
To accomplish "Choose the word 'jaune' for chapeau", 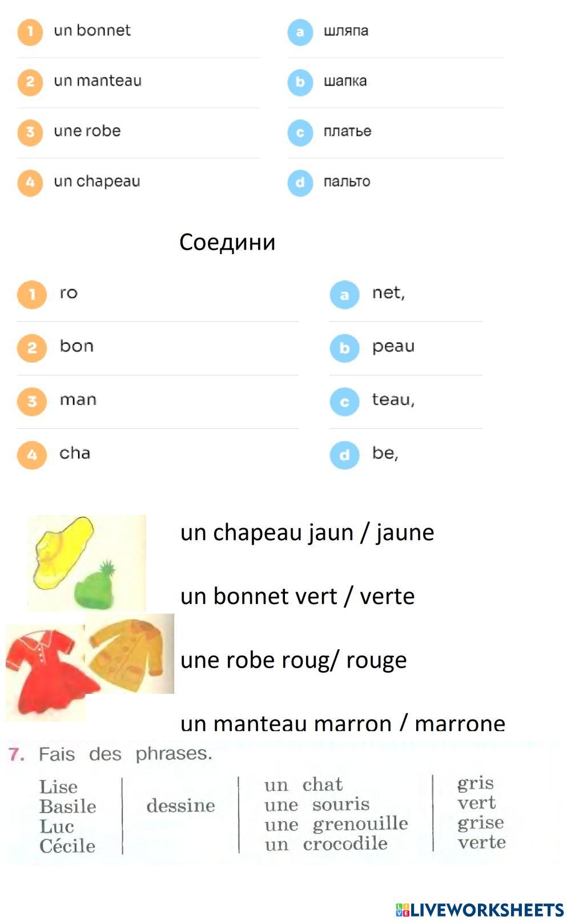I will click(405, 532).
